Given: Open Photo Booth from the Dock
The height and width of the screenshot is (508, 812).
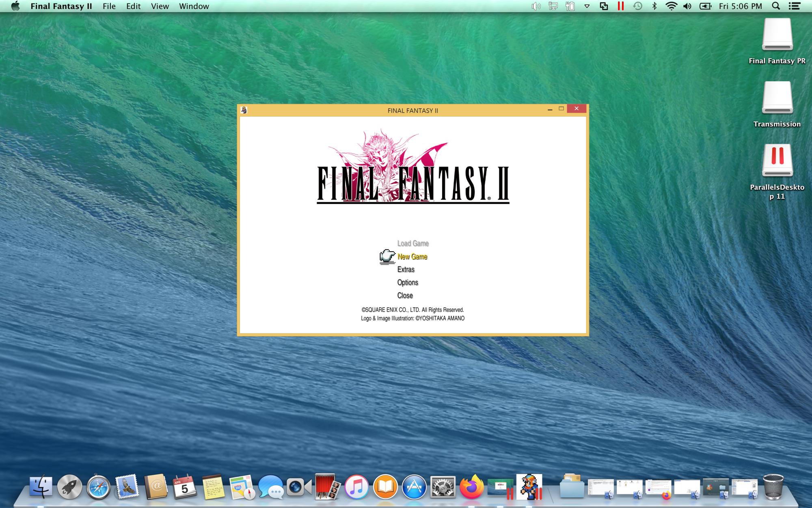Looking at the screenshot, I should [327, 486].
